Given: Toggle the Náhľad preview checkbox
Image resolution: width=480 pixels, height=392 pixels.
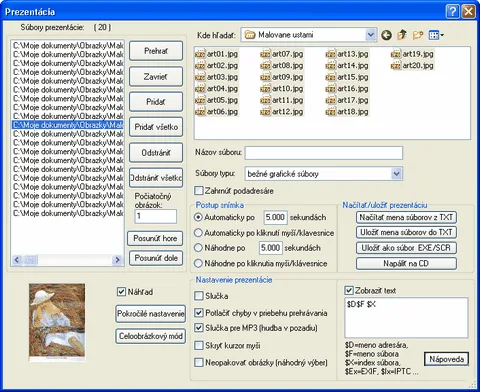Looking at the screenshot, I should click(x=121, y=292).
